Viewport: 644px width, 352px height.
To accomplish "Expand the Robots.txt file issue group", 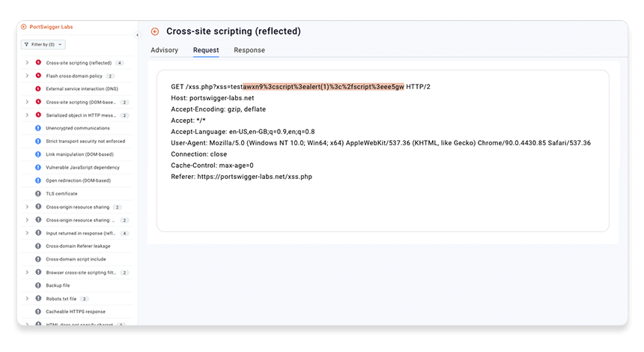I will 28,298.
